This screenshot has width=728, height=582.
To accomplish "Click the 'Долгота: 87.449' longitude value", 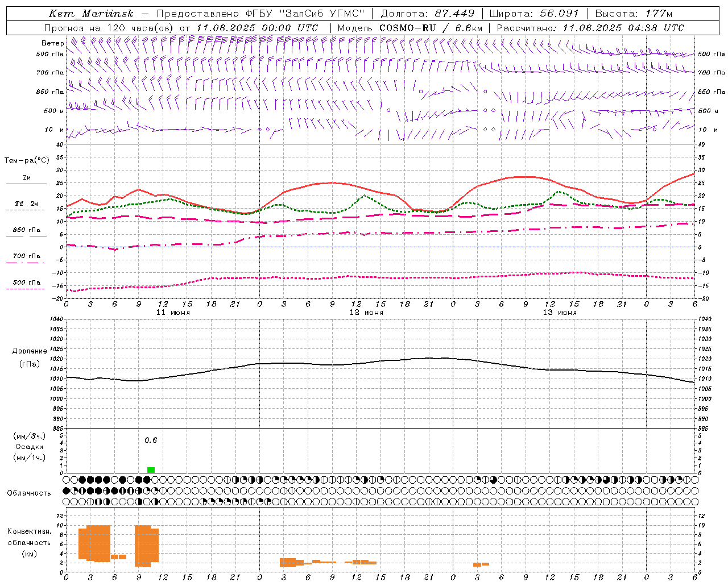I will click(427, 14).
